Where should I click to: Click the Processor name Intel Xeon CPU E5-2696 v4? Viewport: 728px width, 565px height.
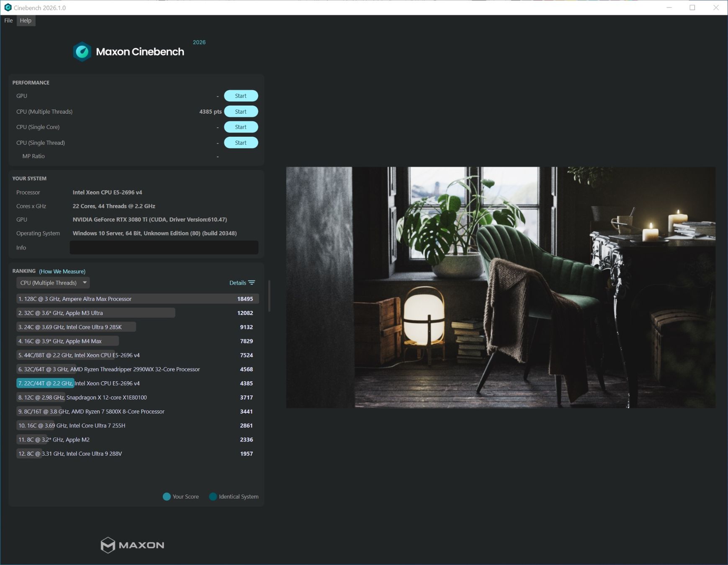tap(107, 193)
